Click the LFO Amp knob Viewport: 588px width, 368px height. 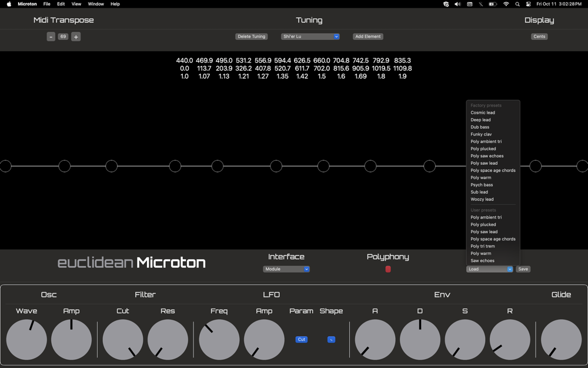click(264, 340)
